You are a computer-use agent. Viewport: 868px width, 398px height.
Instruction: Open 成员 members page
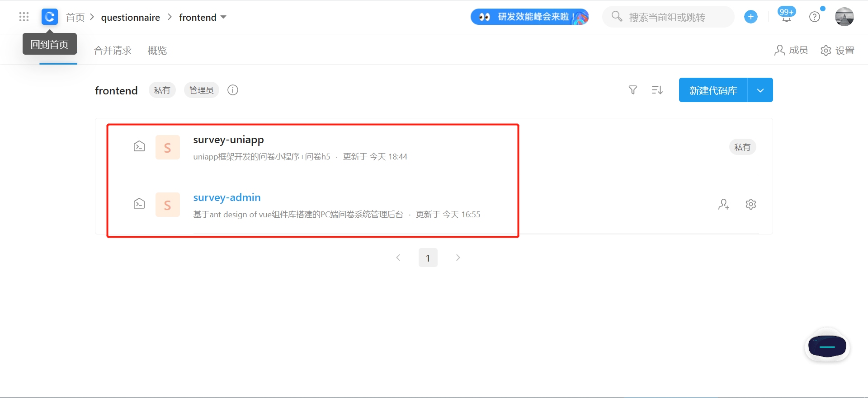click(791, 51)
